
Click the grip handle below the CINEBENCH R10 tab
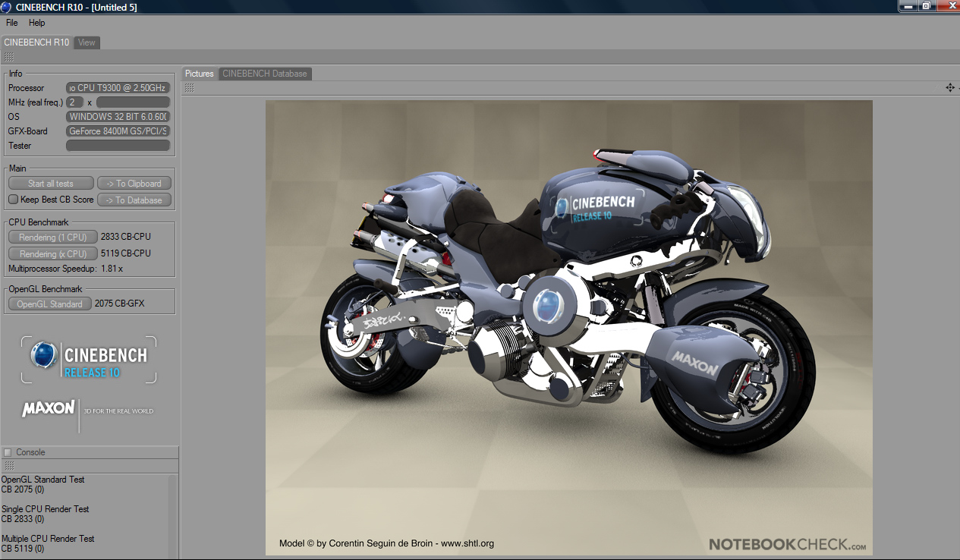[x=9, y=57]
